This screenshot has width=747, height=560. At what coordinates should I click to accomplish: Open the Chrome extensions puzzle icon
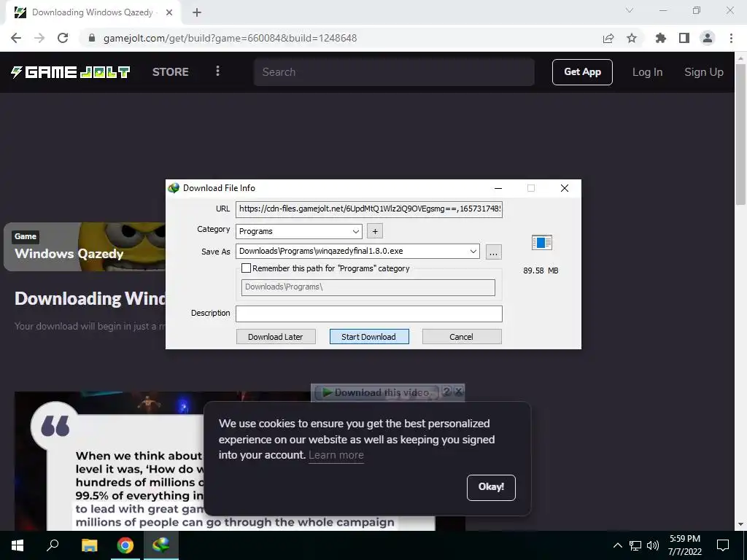[x=661, y=38]
